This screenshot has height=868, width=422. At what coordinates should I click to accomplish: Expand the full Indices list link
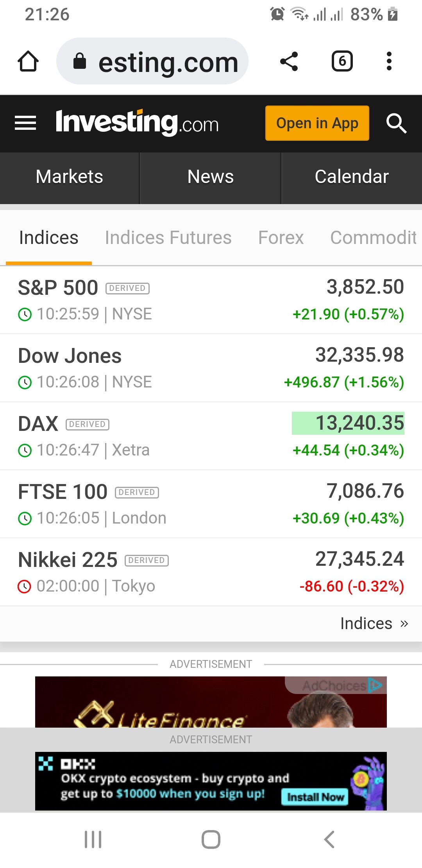point(374,624)
